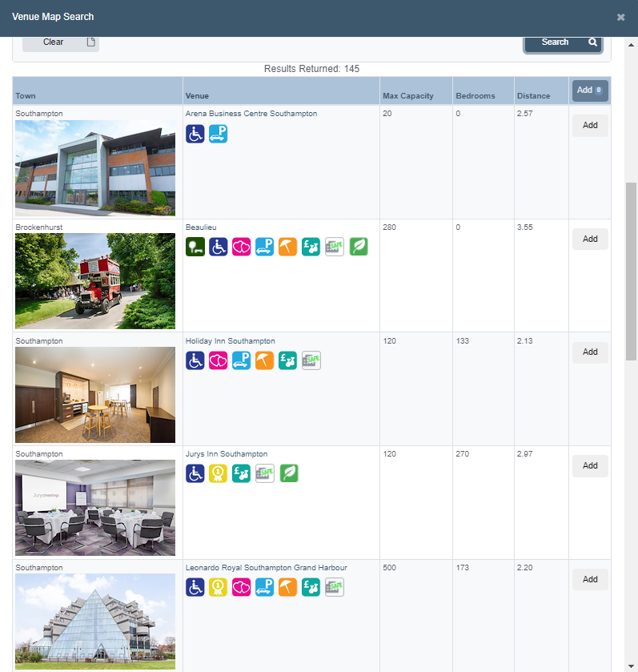This screenshot has width=638, height=672.
Task: Click the 280 max capacity value
Action: tap(389, 227)
